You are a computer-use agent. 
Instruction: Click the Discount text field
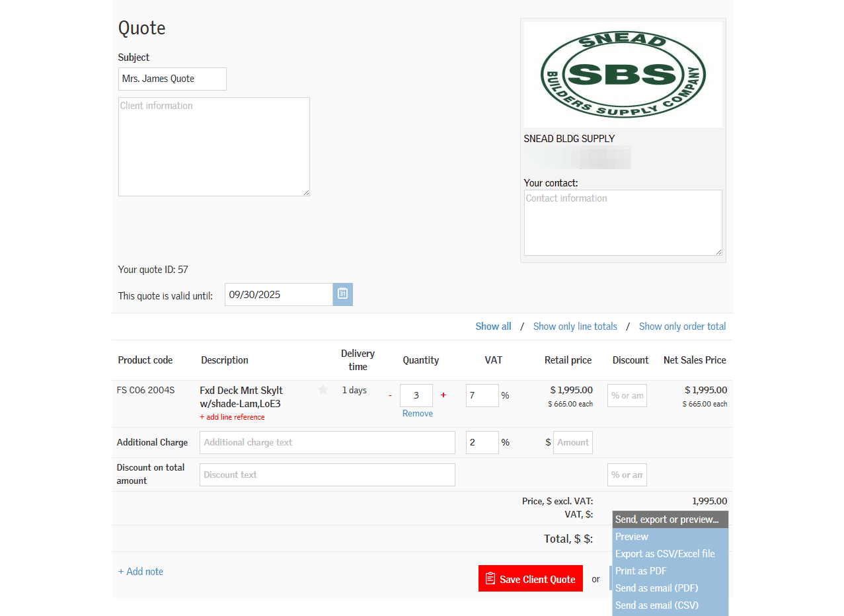click(327, 475)
